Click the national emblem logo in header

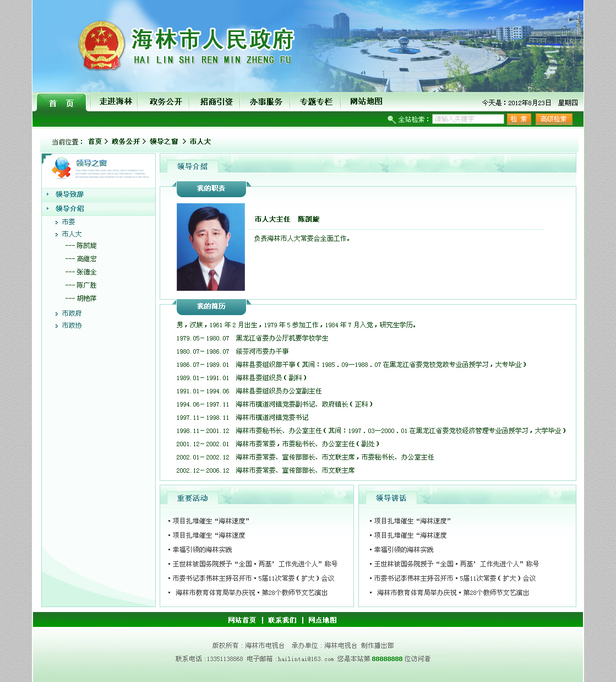pyautogui.click(x=101, y=46)
